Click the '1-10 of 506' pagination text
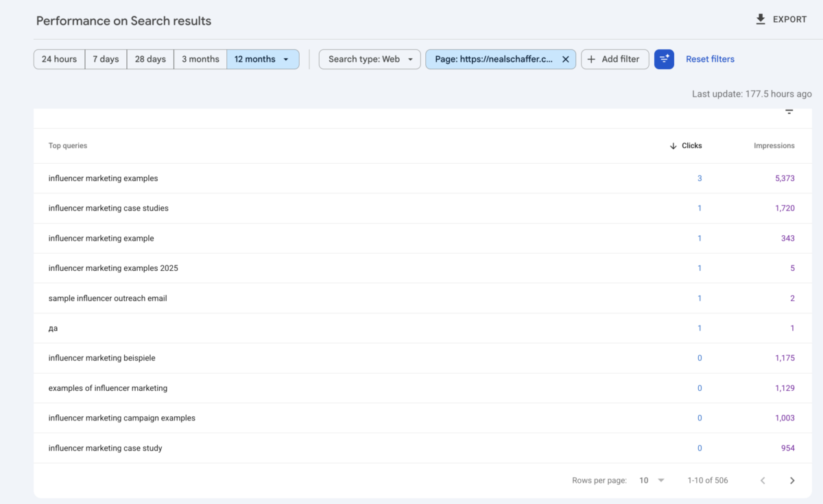Viewport: 823px width, 504px height. click(x=708, y=481)
